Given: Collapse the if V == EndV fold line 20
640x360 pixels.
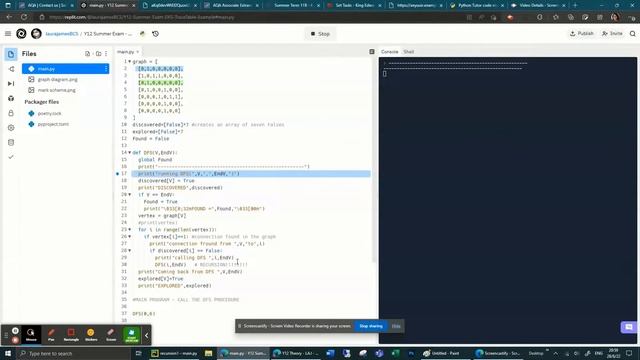Looking at the screenshot, I should (x=130, y=195).
